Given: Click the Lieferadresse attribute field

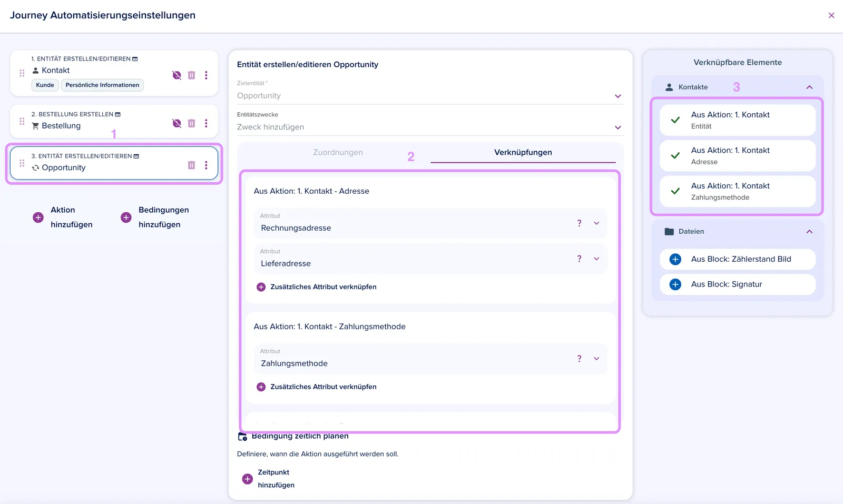Looking at the screenshot, I should tap(430, 259).
